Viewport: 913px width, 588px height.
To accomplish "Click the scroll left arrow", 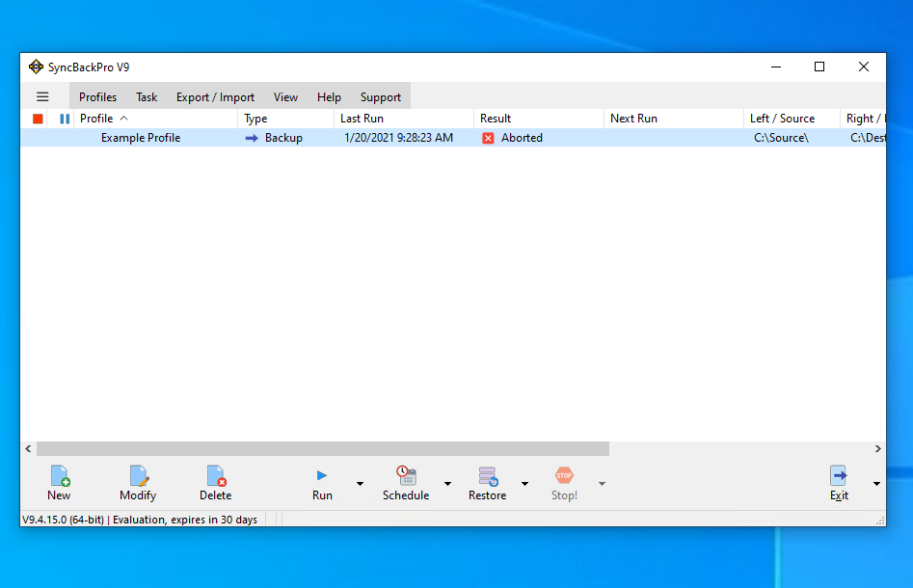I will pyautogui.click(x=28, y=449).
